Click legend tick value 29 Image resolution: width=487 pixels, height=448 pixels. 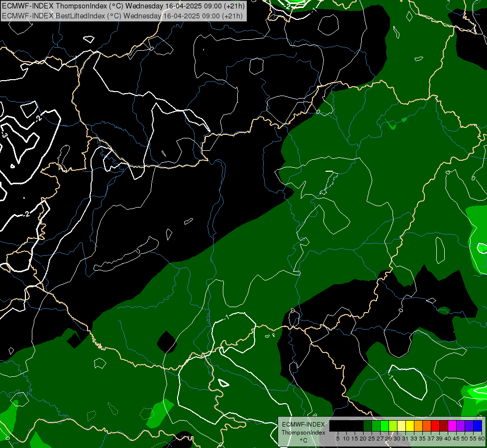(x=389, y=439)
